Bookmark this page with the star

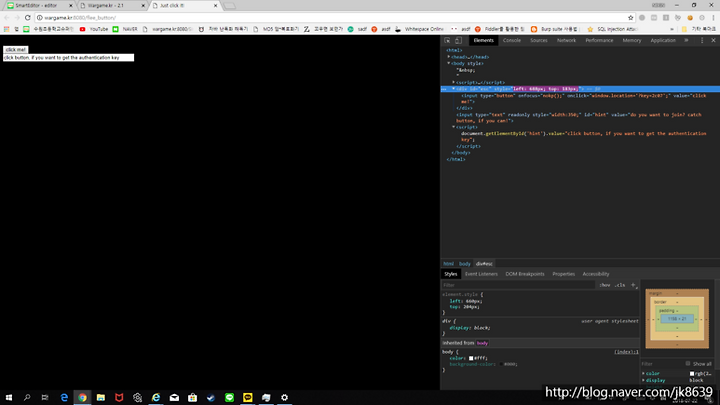[630, 17]
